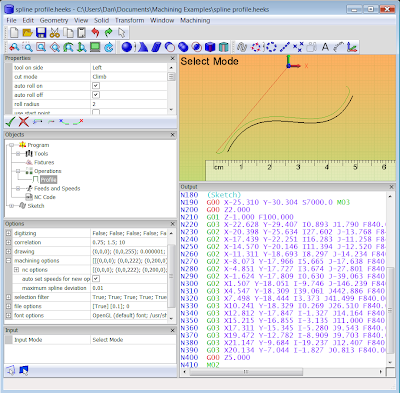Image resolution: width=400 pixels, height=393 pixels.
Task: Cancel properties with the red X
Action: (24, 122)
